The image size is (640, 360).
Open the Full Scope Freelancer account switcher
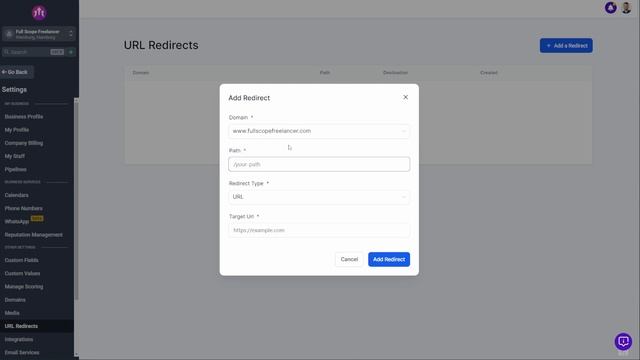pos(38,34)
